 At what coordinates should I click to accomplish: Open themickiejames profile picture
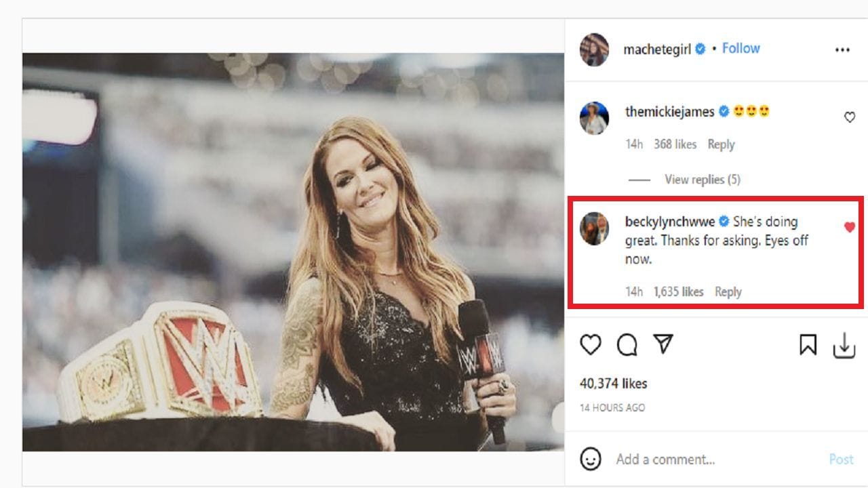pyautogui.click(x=594, y=119)
